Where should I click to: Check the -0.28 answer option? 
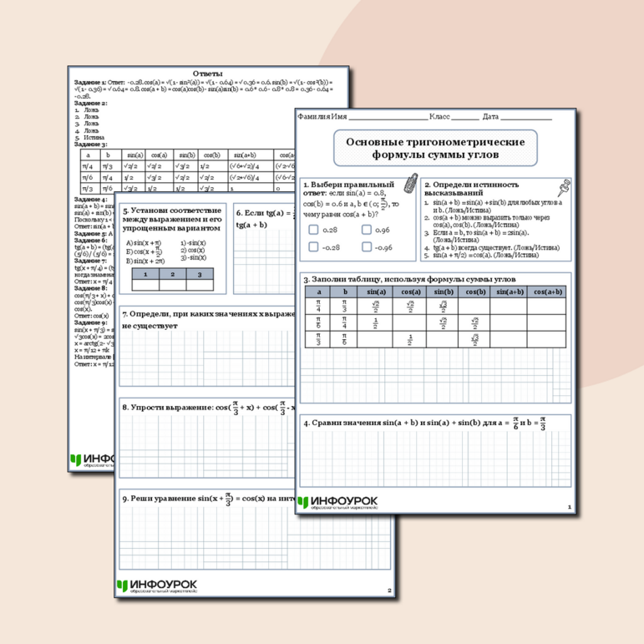pos(313,246)
